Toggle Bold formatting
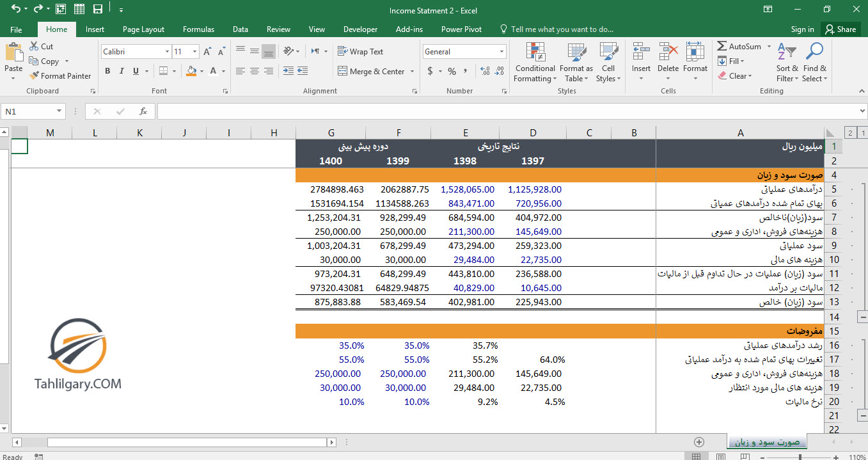The image size is (868, 460). (x=107, y=71)
